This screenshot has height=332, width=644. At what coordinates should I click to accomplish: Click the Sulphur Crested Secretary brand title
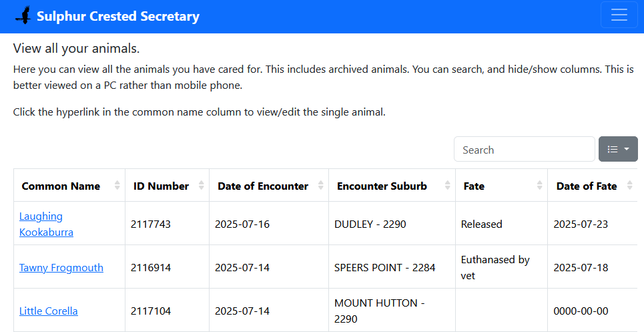pos(118,16)
